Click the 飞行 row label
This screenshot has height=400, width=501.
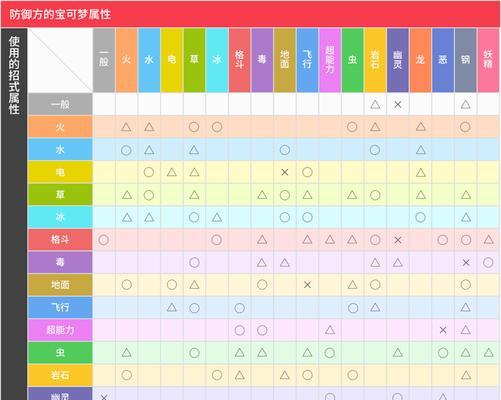click(x=60, y=307)
